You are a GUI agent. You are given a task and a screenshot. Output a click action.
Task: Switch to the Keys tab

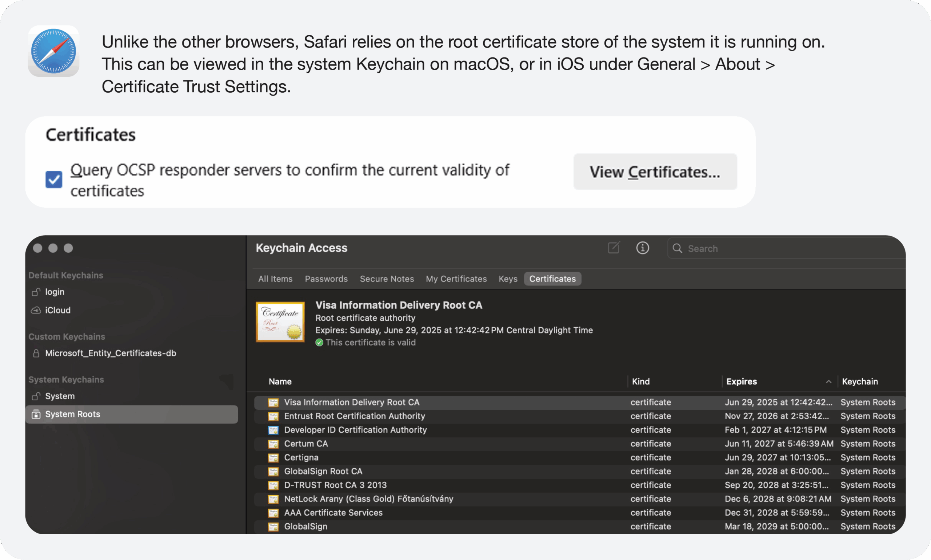pos(508,279)
